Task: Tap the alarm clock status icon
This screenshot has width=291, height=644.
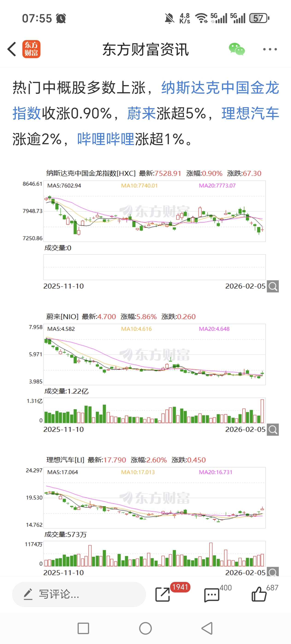Action: click(61, 18)
